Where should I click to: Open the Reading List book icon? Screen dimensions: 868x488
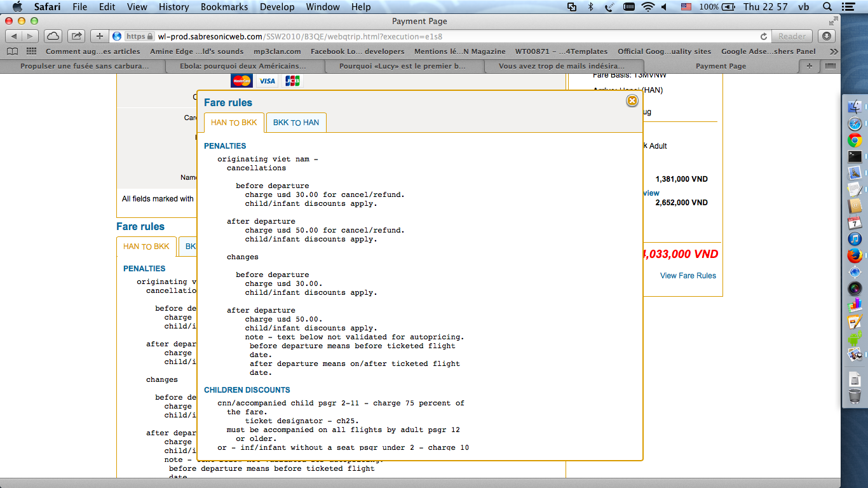(x=12, y=51)
